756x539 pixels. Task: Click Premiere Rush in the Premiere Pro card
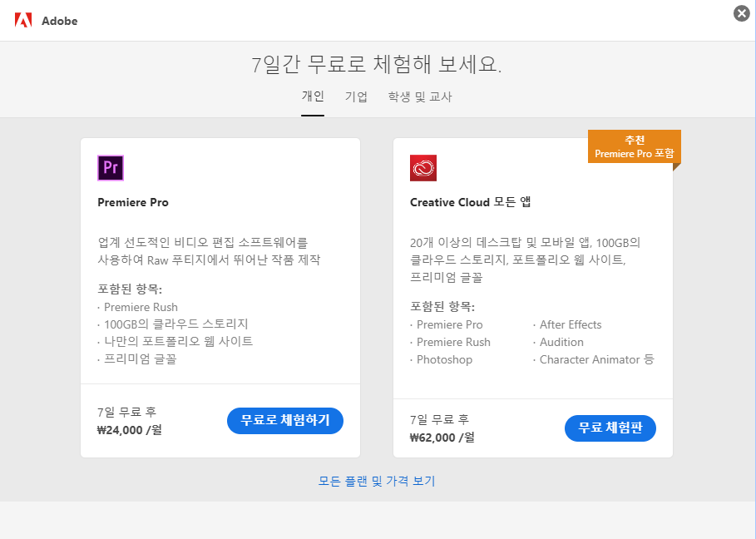[x=141, y=307]
